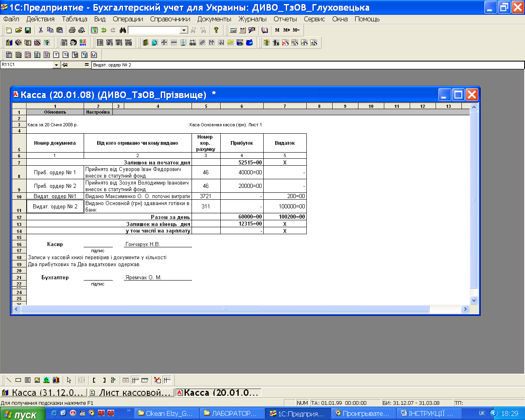Click the right bracket icon in the bottom toolbar
This screenshot has width=525, height=420.
click(x=104, y=380)
